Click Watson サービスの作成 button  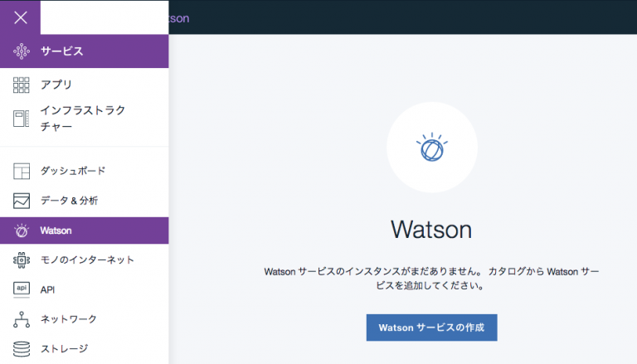pos(431,328)
